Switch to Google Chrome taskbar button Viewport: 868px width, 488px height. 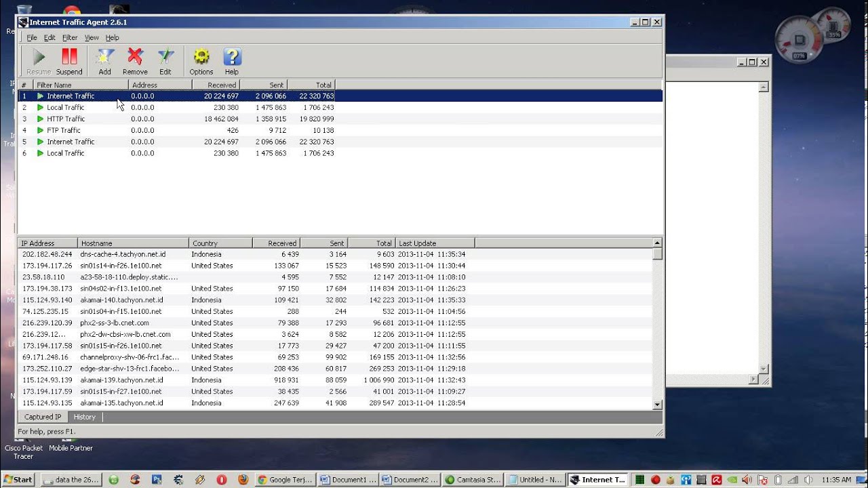coord(285,479)
